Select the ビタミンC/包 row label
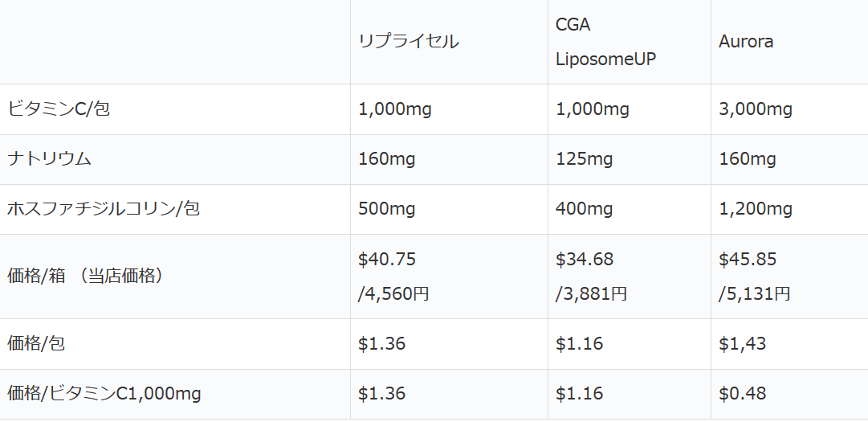 (59, 109)
